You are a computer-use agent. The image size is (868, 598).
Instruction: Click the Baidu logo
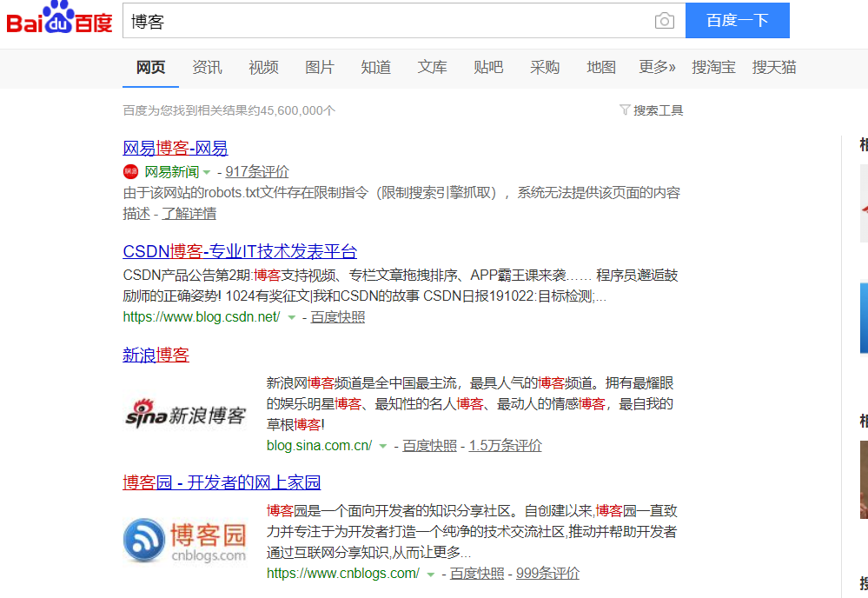(x=59, y=17)
